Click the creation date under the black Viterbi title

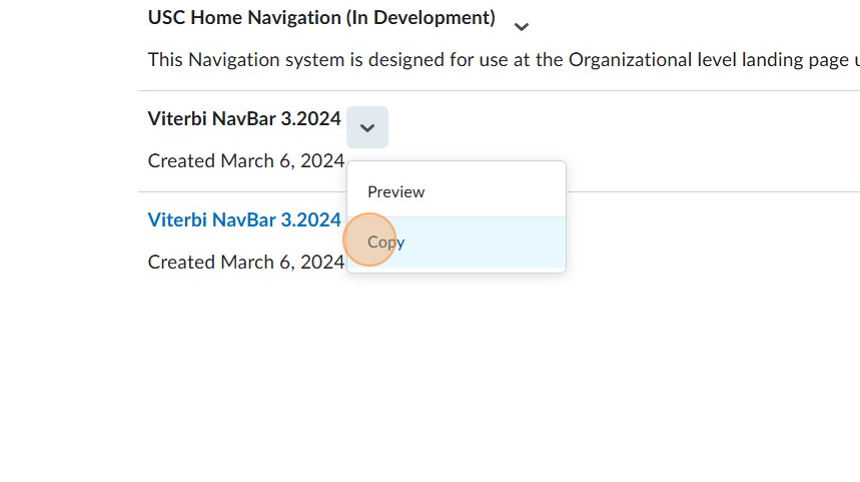(246, 161)
